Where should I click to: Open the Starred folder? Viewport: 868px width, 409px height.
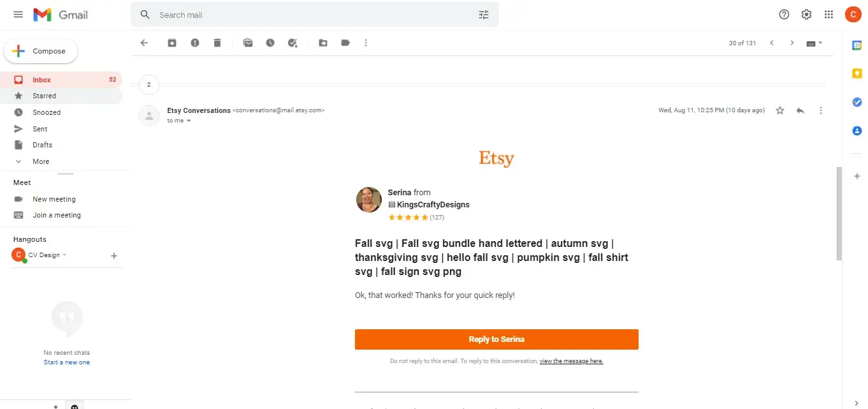coord(45,96)
